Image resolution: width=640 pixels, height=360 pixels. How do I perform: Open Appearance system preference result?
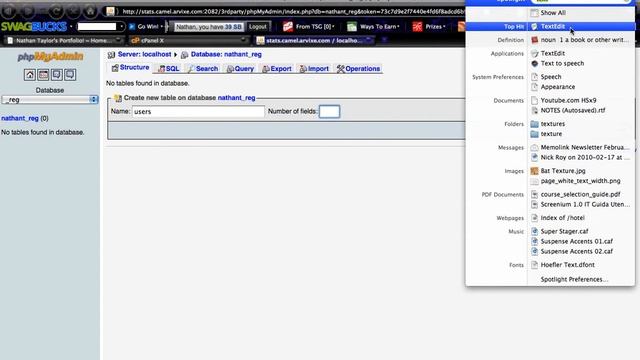pyautogui.click(x=558, y=87)
